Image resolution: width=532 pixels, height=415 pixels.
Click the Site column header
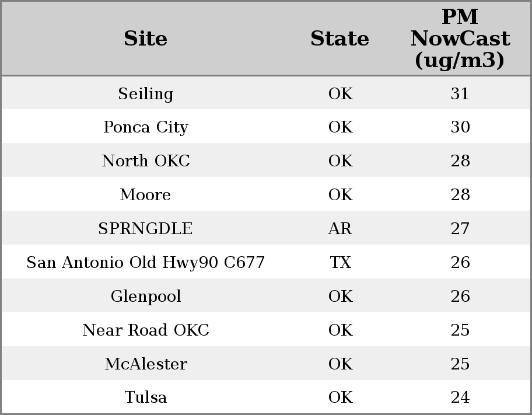point(145,39)
